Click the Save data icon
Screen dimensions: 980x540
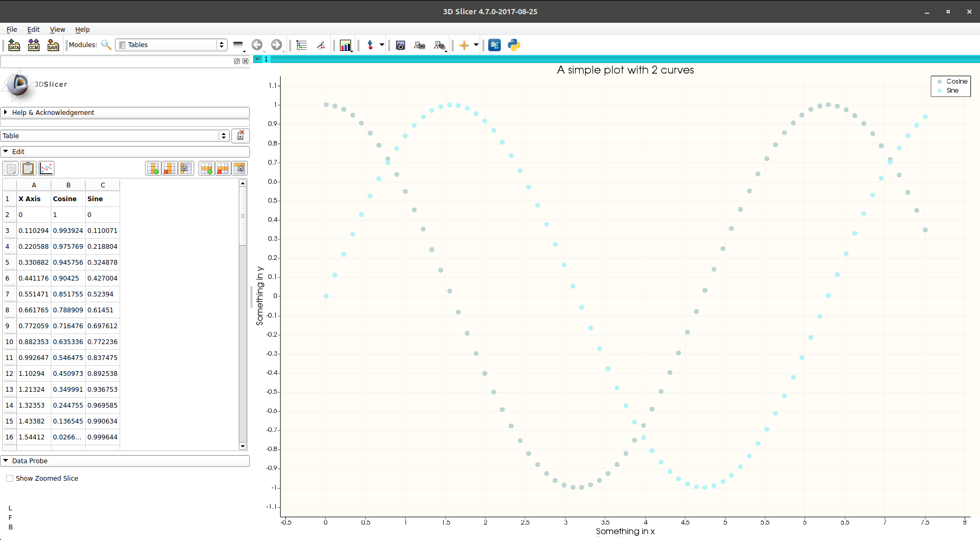[53, 46]
